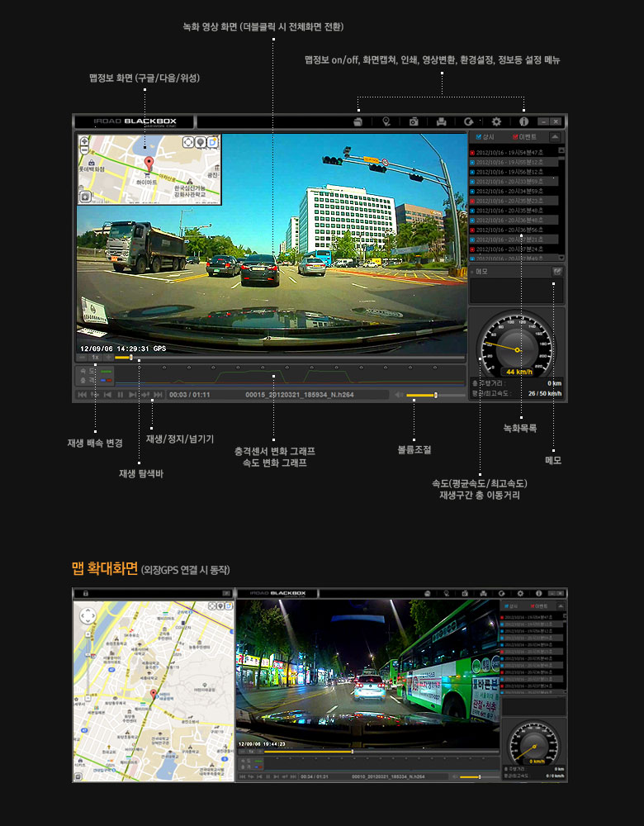Select recording 2012/10/16 - 20시36분56초

[514, 230]
